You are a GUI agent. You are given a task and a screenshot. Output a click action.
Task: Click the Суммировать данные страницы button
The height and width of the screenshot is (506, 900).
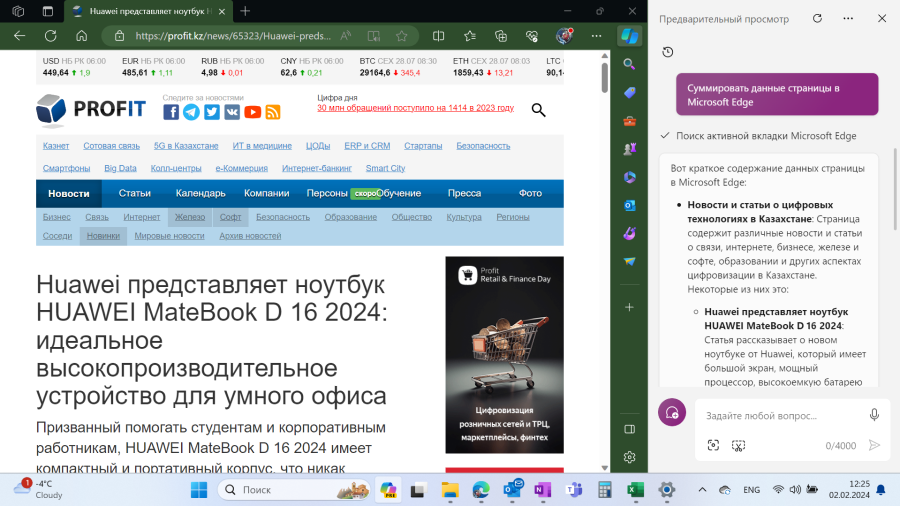coord(777,95)
